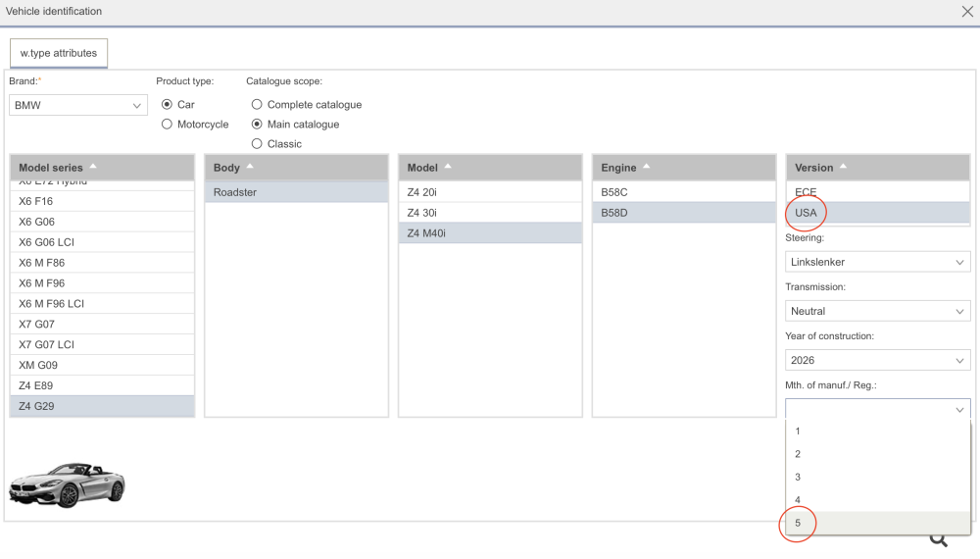Select X6 M F96 LCI model series
This screenshot has height=559, width=980.
103,304
